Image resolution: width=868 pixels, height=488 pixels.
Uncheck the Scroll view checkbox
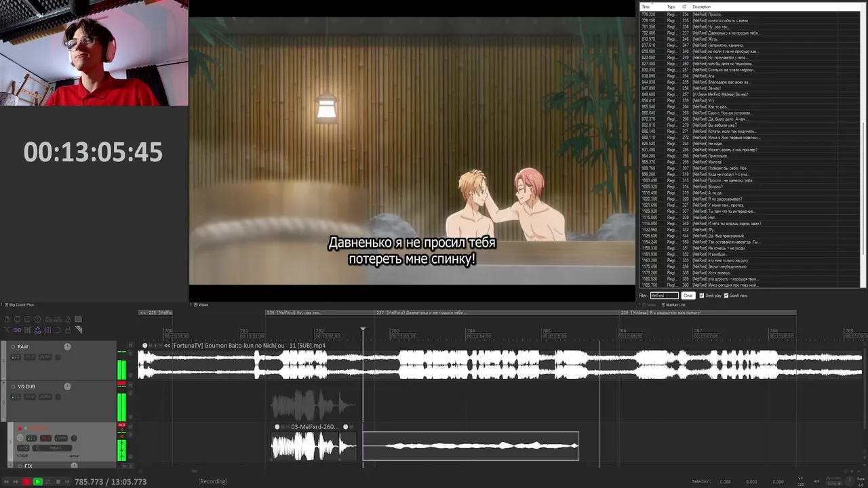726,296
